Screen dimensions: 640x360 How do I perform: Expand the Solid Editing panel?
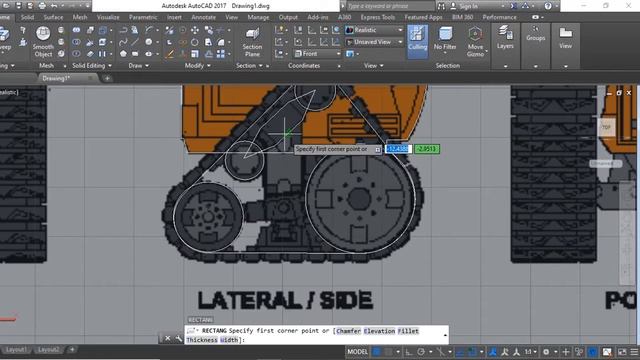click(x=91, y=65)
